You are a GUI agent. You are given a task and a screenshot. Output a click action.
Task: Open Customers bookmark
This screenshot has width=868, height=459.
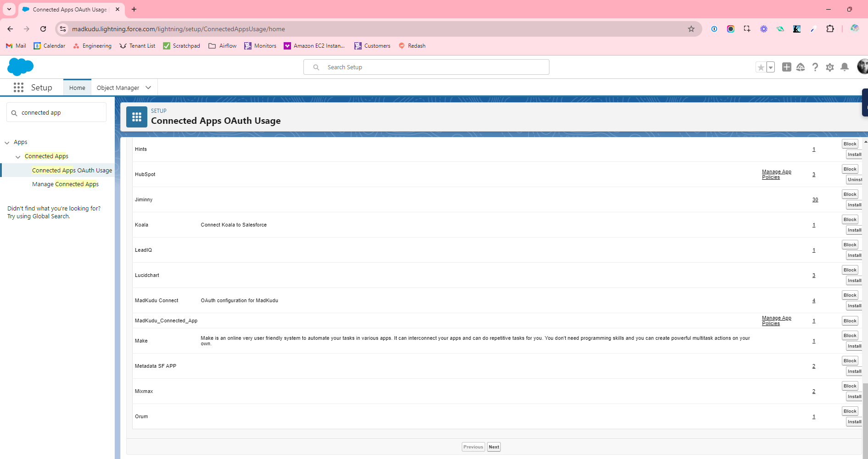click(x=372, y=46)
